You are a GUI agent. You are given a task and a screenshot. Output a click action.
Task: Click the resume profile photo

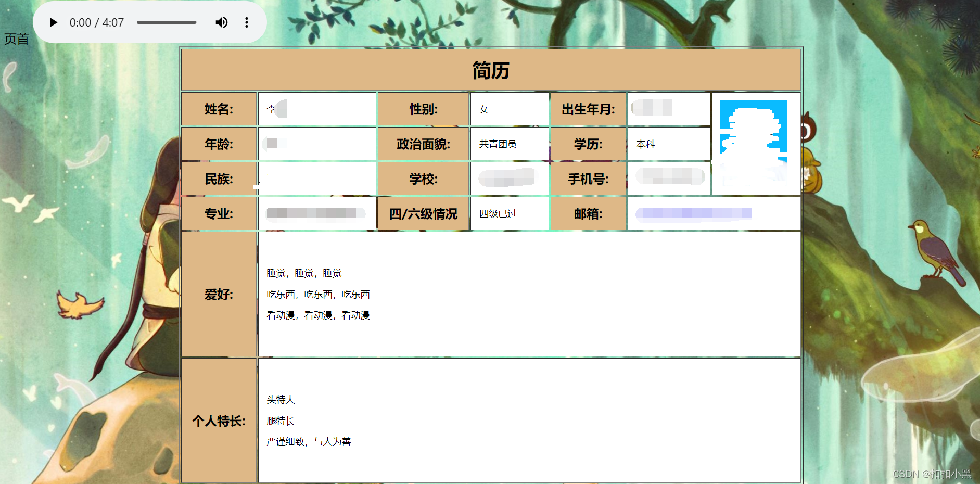point(753,143)
